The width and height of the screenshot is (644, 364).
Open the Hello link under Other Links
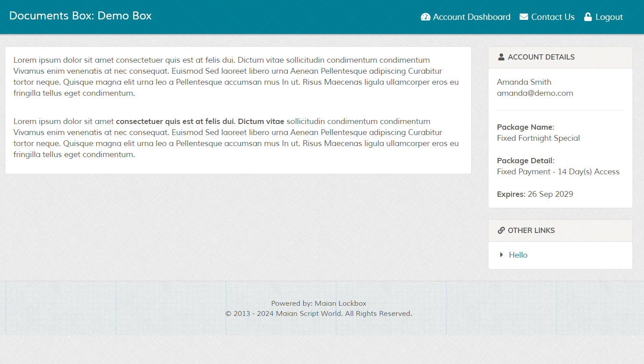point(518,255)
